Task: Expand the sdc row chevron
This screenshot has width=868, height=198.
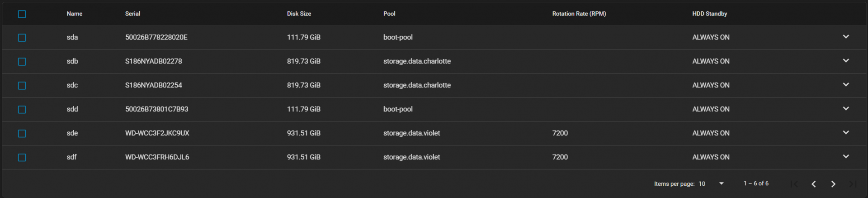Action: [846, 85]
